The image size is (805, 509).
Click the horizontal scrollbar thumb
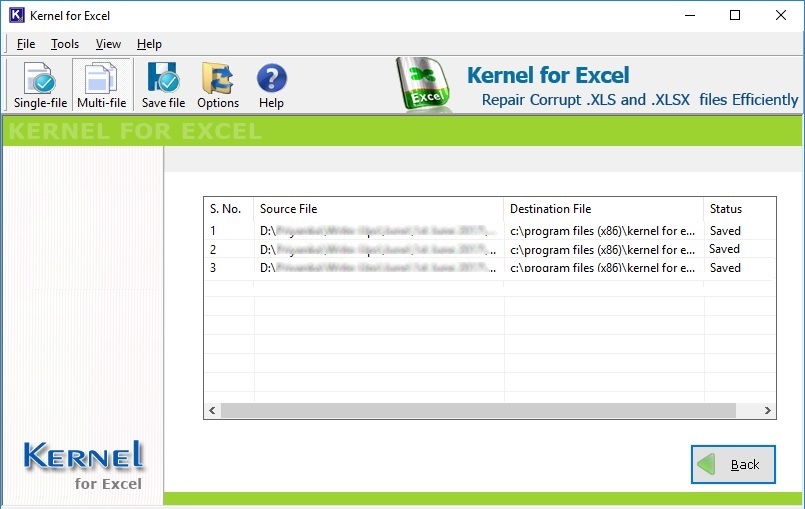(478, 410)
